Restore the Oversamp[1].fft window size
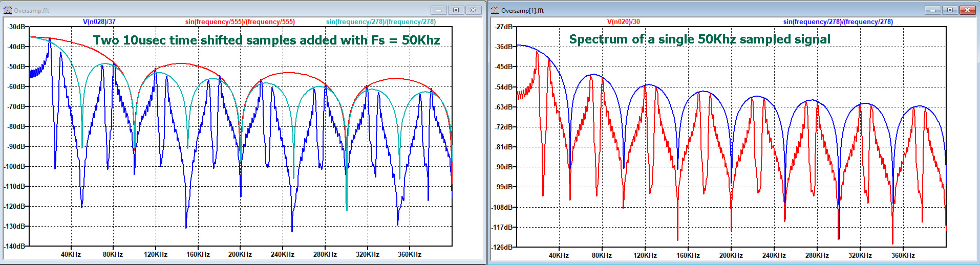The width and height of the screenshot is (980, 265). 950,10
